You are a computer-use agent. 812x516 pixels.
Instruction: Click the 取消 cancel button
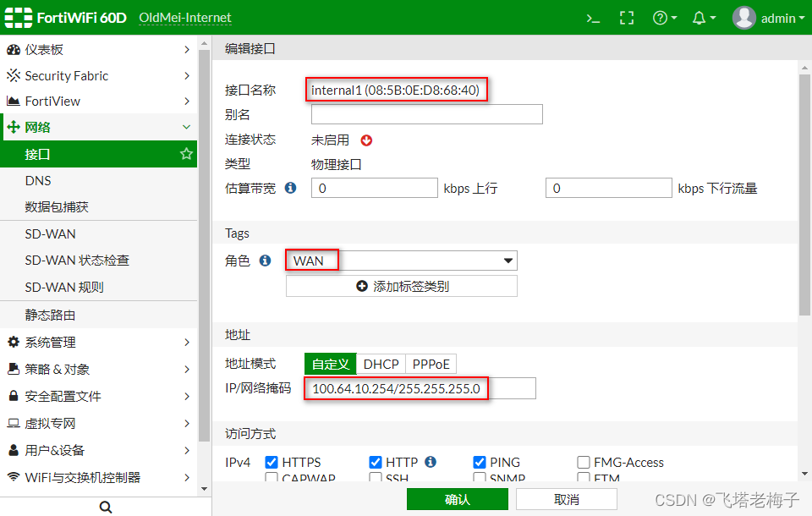point(567,499)
